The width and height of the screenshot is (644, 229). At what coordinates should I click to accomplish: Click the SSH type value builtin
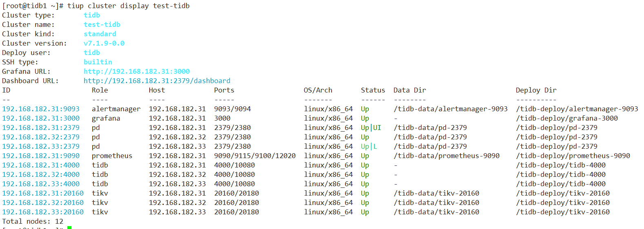click(98, 62)
